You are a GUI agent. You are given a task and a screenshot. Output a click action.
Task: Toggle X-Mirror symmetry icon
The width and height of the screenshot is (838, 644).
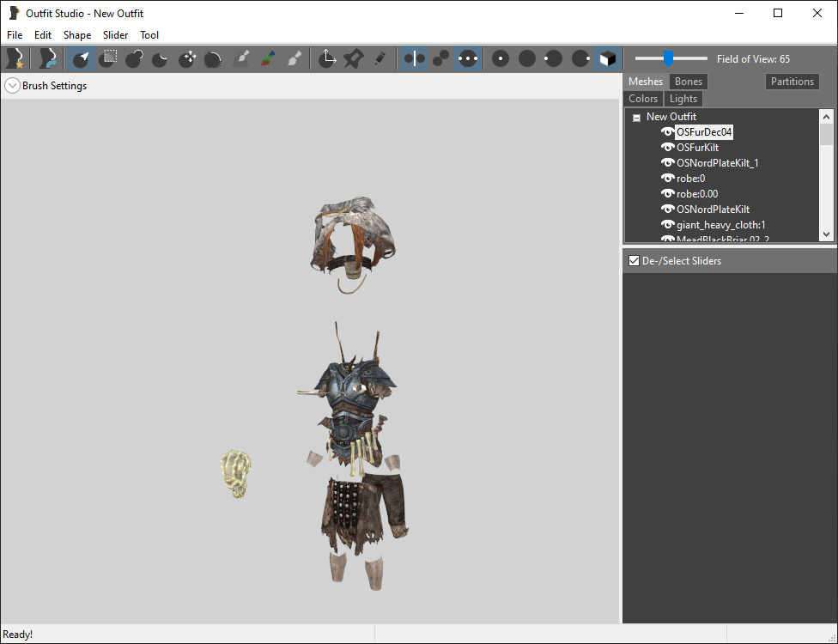click(x=414, y=58)
